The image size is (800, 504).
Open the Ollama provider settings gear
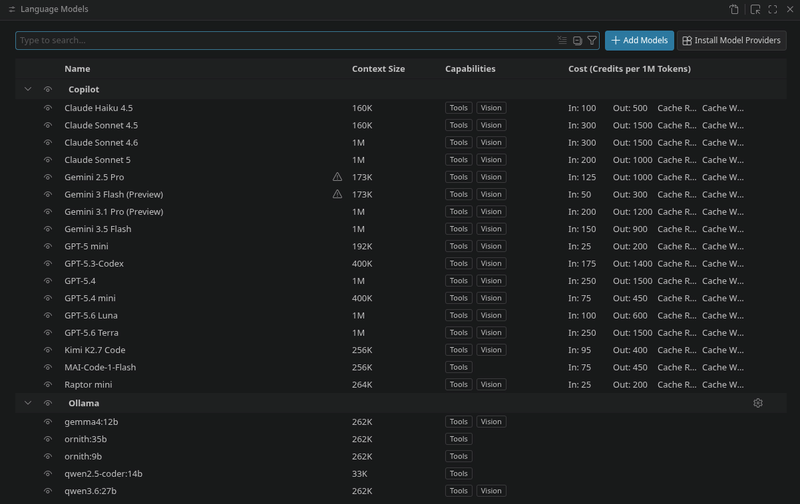pos(758,403)
